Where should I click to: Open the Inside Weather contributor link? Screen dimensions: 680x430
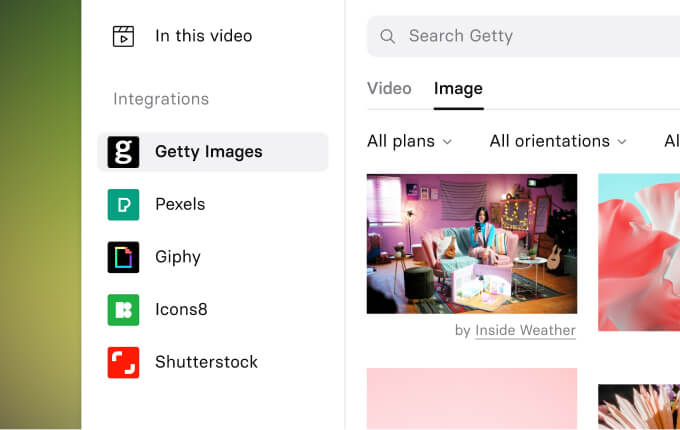pyautogui.click(x=525, y=330)
